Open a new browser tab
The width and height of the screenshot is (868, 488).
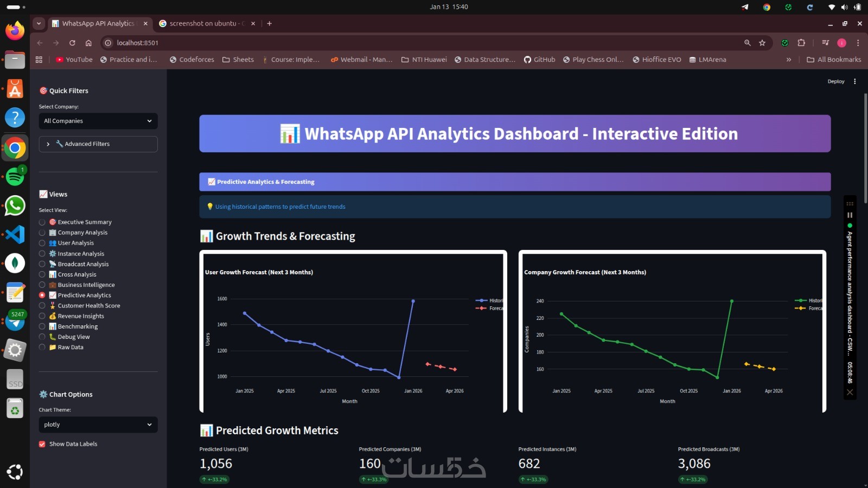click(x=269, y=23)
